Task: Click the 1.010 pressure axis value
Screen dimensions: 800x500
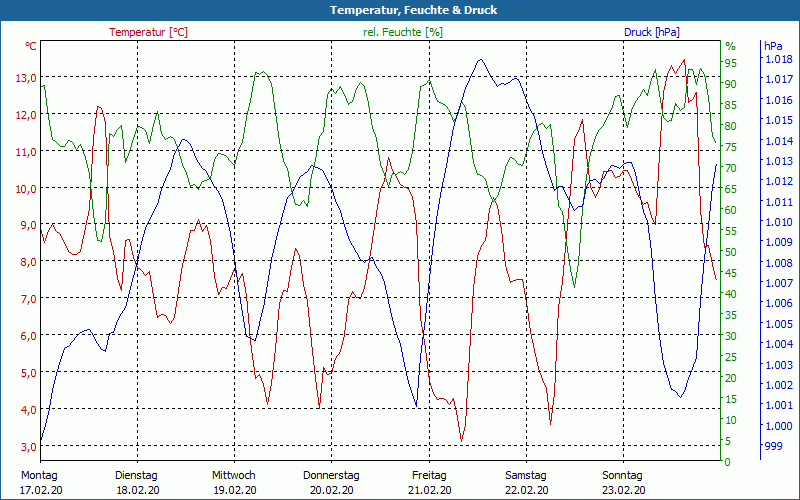Action: pos(779,222)
